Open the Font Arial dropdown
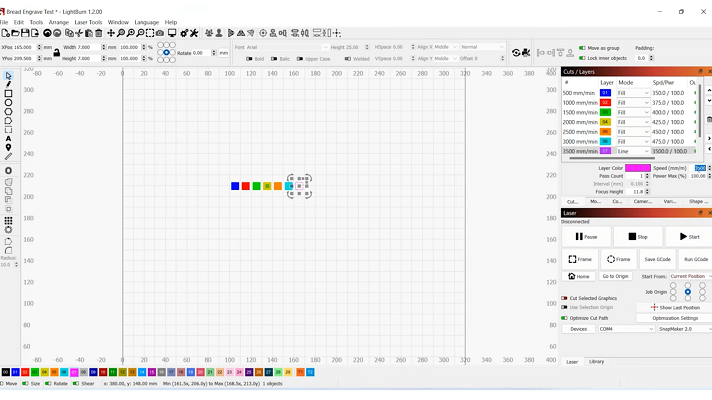Screen dimensions: 712x400 [287, 47]
